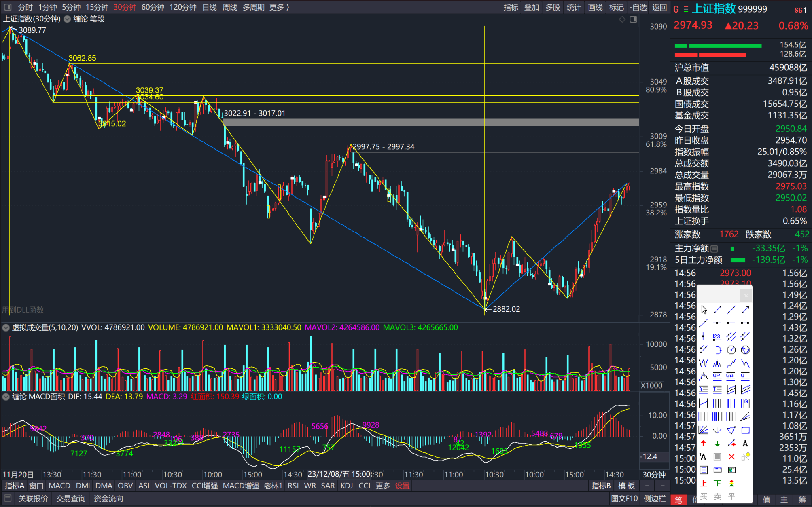Click the 上证指数 title in quote panel
Image resolution: width=812 pixels, height=507 pixels.
pyautogui.click(x=714, y=8)
